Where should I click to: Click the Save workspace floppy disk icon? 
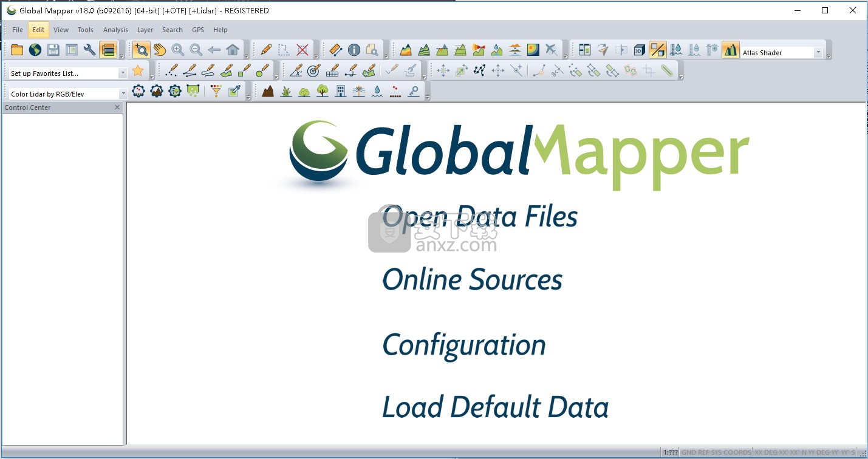53,50
